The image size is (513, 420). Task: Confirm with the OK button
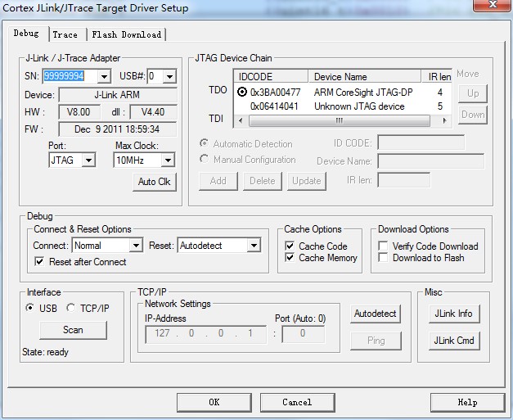[x=214, y=402]
